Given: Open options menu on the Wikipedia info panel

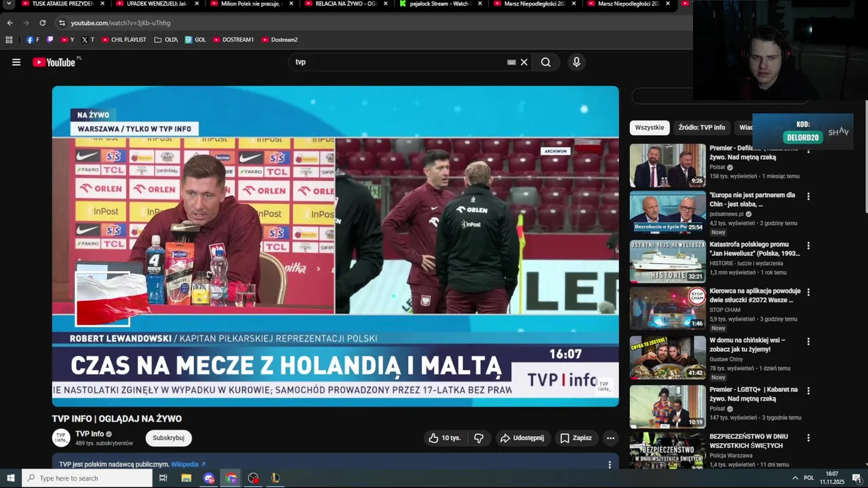Looking at the screenshot, I should point(609,464).
